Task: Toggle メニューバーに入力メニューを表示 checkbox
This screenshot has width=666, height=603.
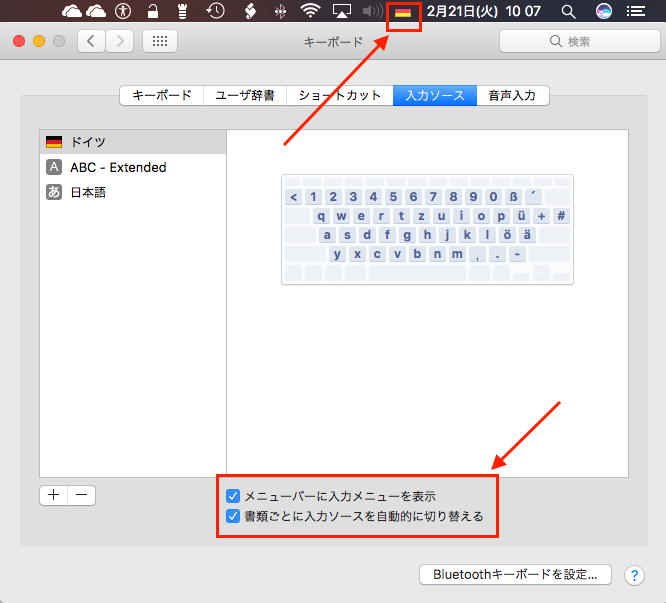Action: 233,496
